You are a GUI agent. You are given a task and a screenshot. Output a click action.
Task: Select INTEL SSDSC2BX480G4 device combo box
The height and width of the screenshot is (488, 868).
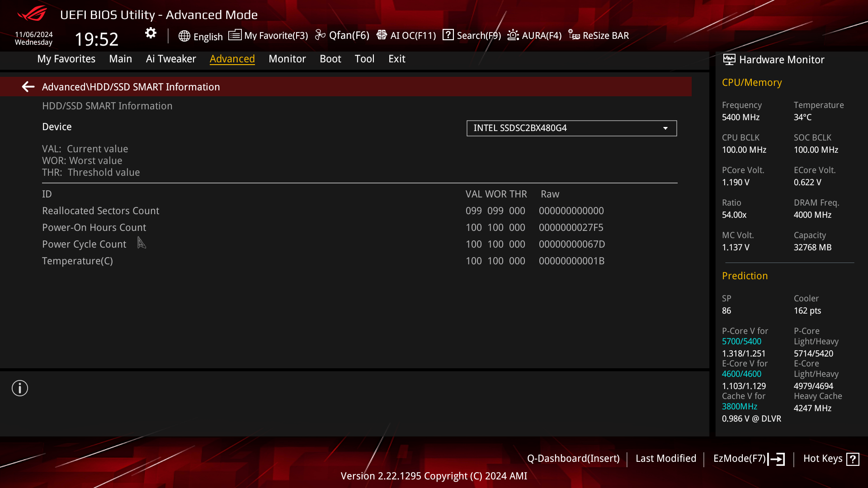pyautogui.click(x=565, y=128)
